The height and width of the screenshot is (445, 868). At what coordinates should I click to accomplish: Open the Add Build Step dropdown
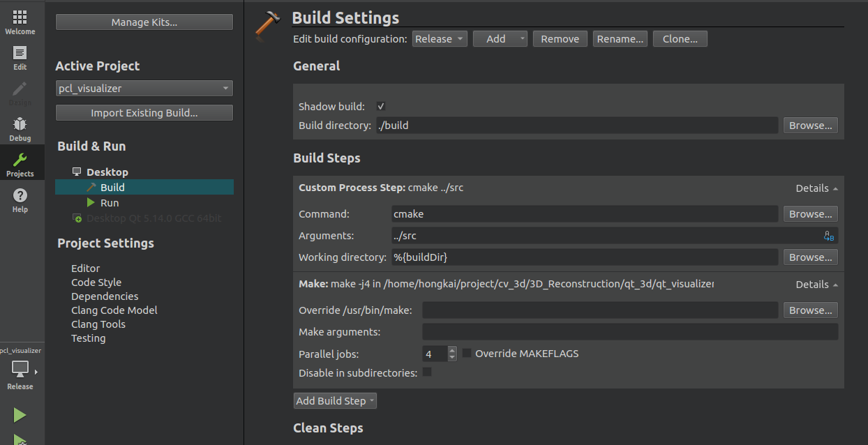pyautogui.click(x=335, y=401)
